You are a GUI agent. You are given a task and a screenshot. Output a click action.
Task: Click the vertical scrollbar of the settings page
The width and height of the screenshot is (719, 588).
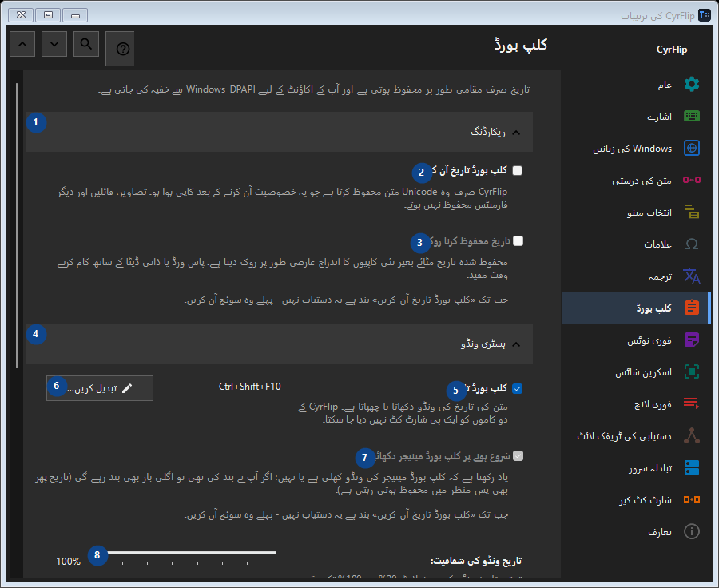click(x=17, y=225)
